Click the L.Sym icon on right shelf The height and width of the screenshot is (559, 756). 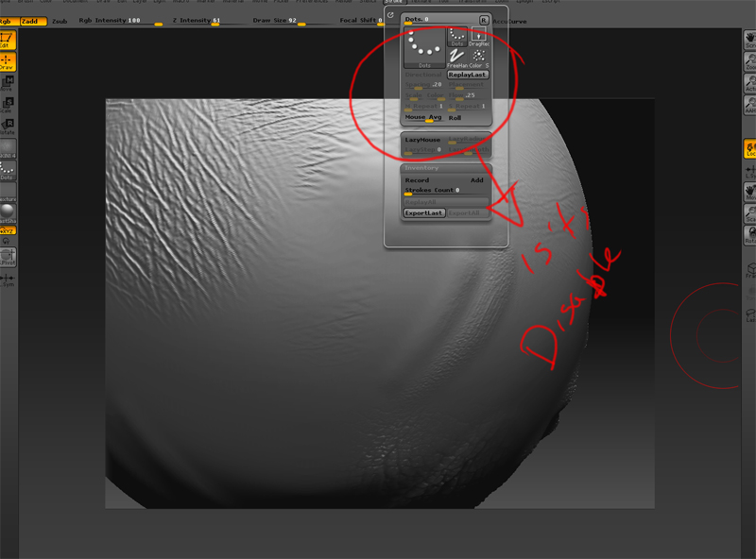click(x=749, y=171)
